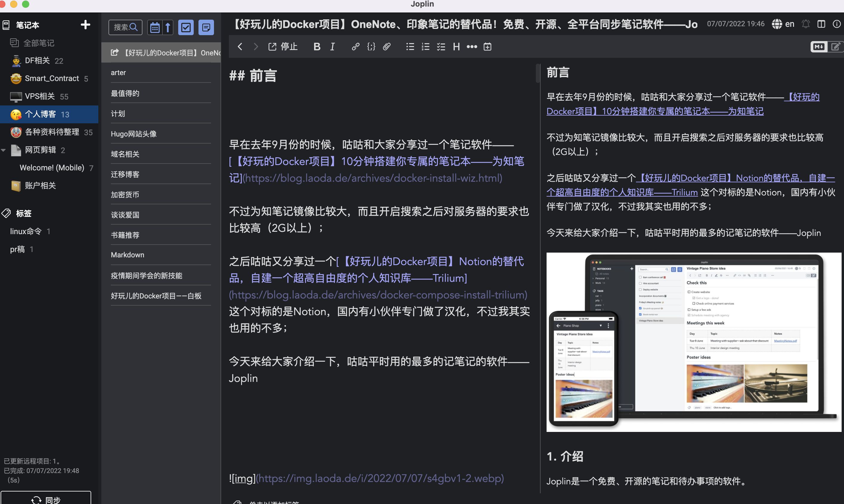
Task: Insert a checkbox list
Action: 441,46
